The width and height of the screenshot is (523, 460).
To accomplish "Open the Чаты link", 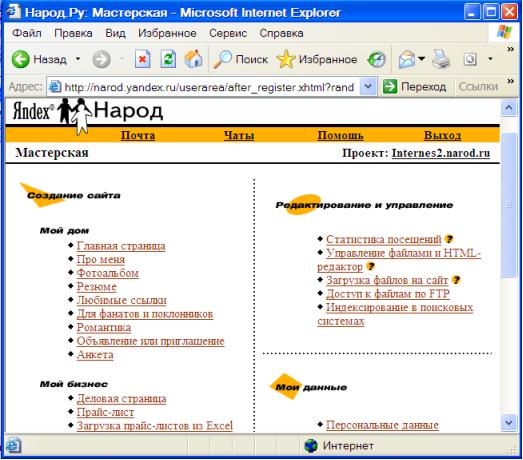I will click(x=239, y=135).
